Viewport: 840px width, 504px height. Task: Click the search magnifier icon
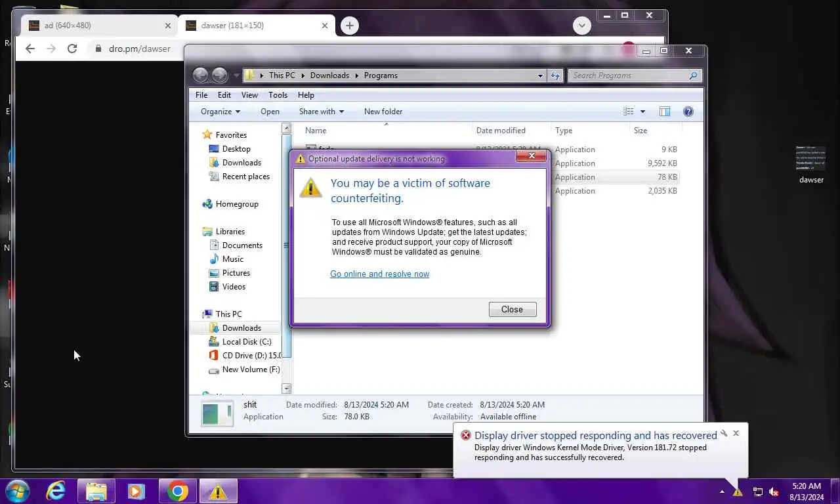[x=693, y=75]
